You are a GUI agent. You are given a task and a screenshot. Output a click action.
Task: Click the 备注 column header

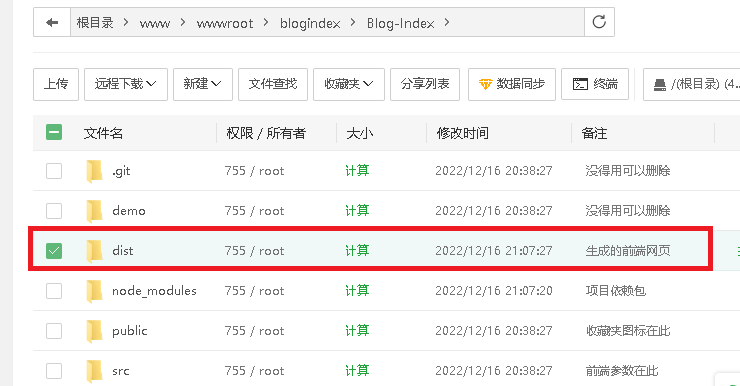pyautogui.click(x=594, y=134)
